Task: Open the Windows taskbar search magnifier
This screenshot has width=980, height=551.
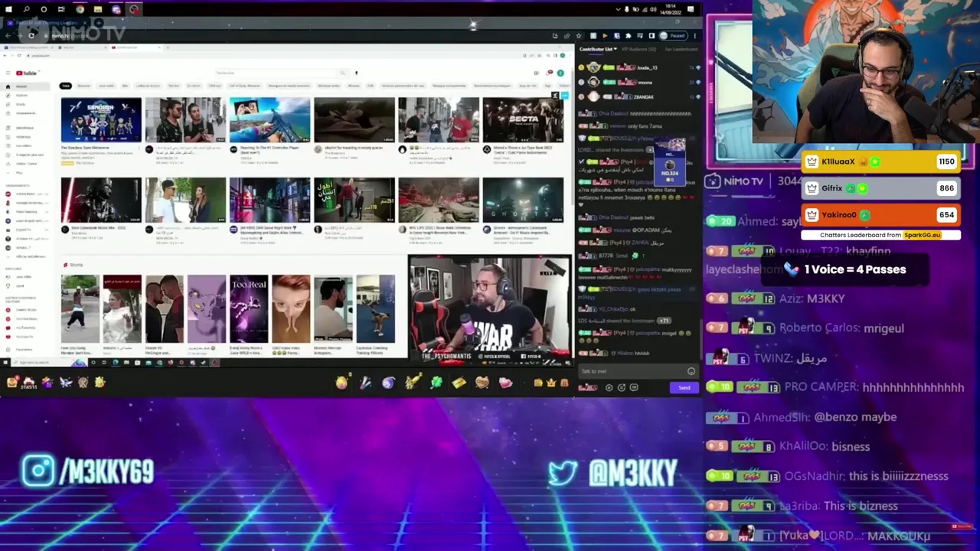Action: coord(26,10)
